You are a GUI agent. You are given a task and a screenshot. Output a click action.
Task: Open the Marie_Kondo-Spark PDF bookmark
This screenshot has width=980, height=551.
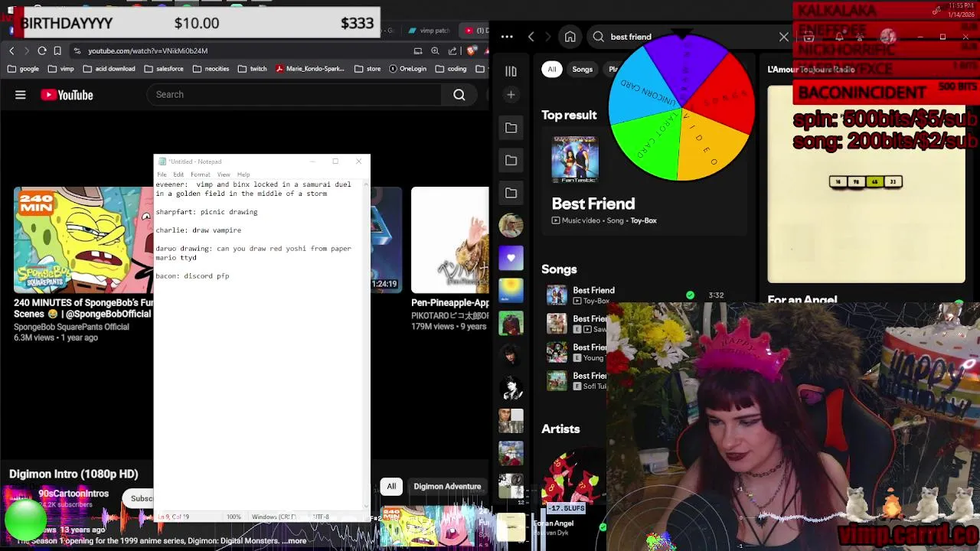click(310, 68)
